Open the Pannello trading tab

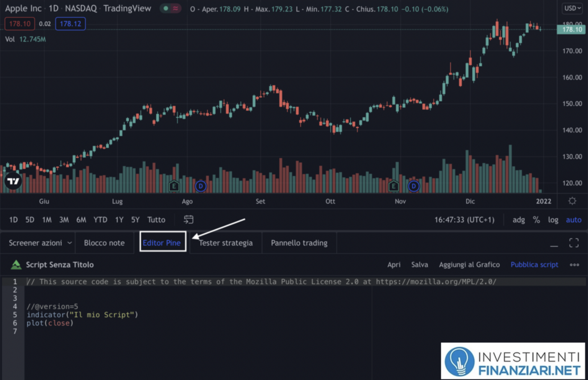299,242
